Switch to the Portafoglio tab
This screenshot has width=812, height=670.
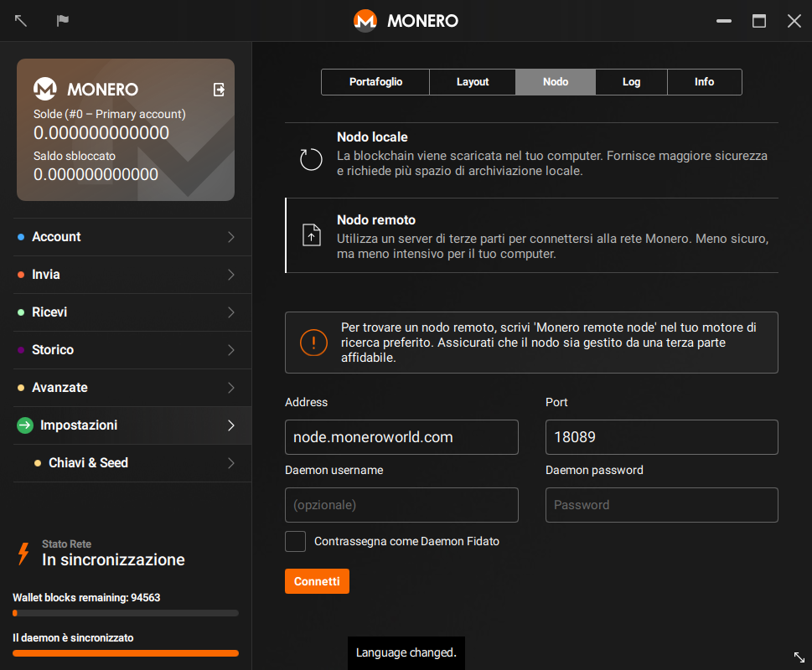click(x=375, y=82)
